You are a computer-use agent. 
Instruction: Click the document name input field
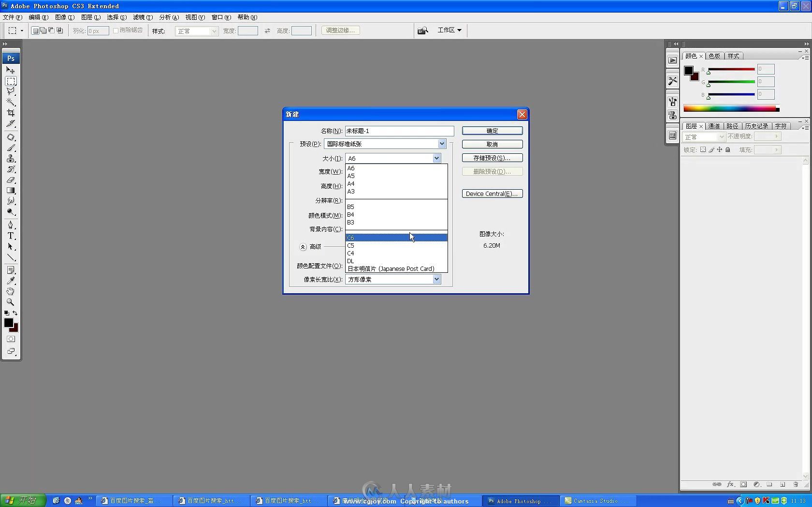point(399,131)
